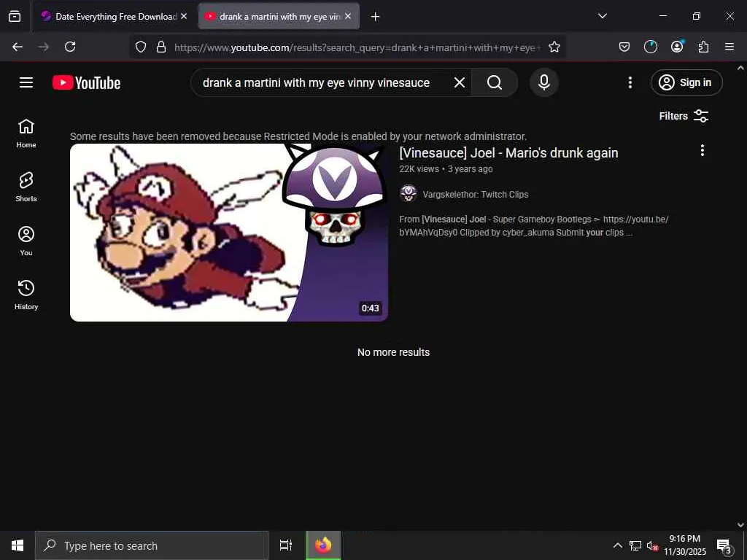Click the magnifier search button
The width and height of the screenshot is (747, 560).
[495, 82]
